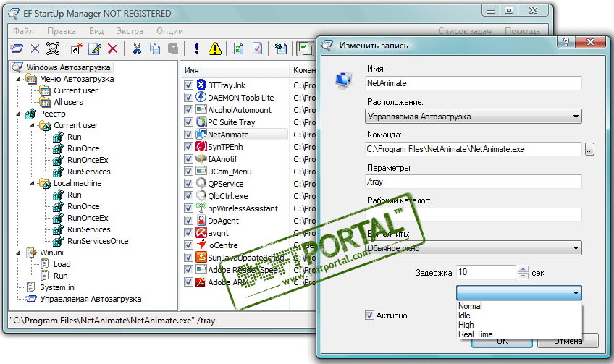Collapse the Меню Автозагрузка tree node
Viewport: 614px width, 364px height.
[18, 79]
